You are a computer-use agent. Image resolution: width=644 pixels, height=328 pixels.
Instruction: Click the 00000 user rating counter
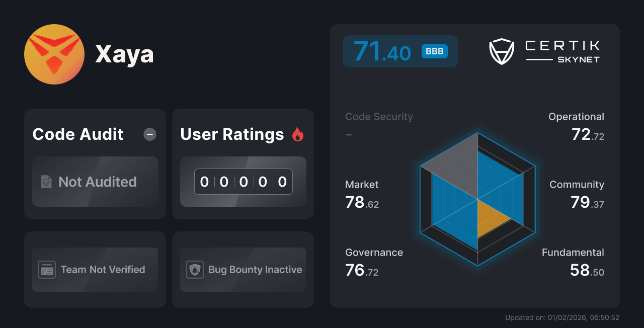pos(243,182)
